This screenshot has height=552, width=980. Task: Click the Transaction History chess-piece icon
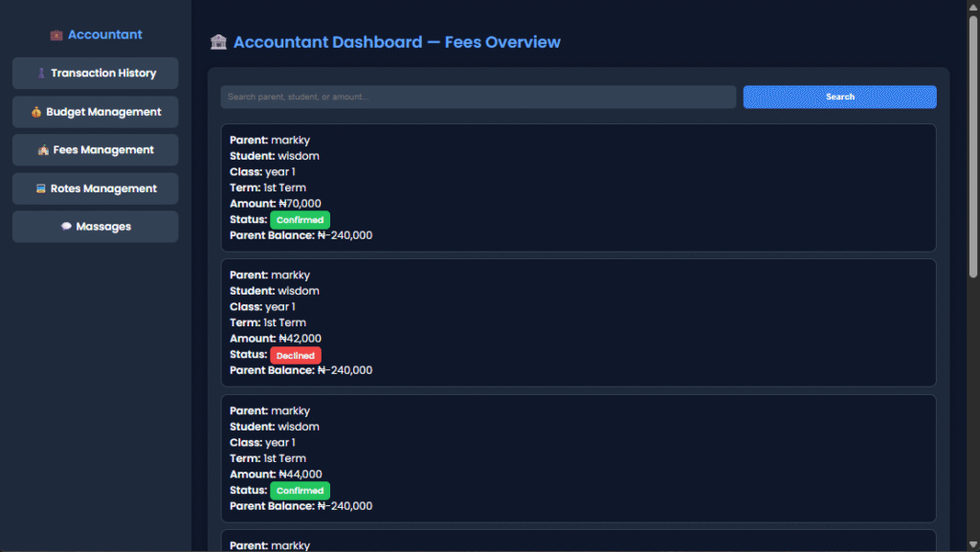tap(40, 74)
